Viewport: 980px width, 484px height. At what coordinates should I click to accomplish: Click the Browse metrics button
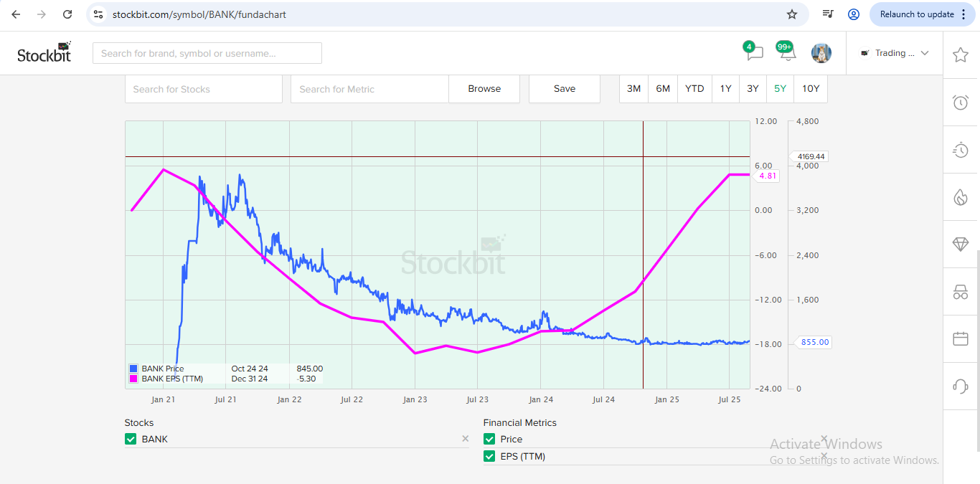click(484, 89)
